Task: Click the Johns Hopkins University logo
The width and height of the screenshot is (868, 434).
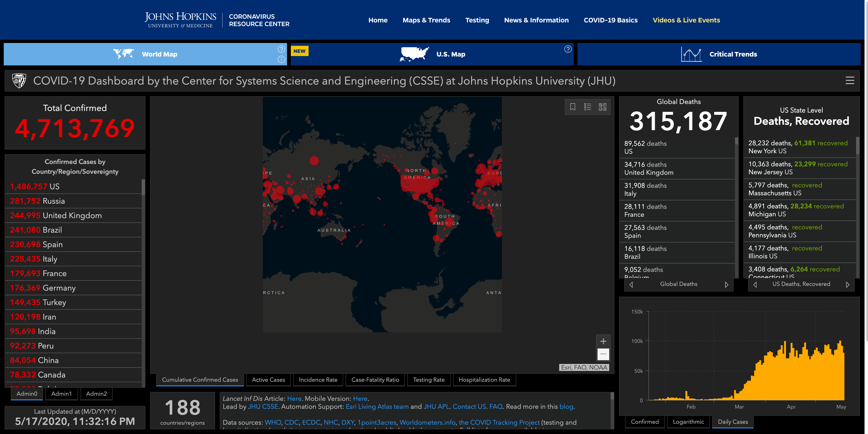Action: [x=180, y=20]
